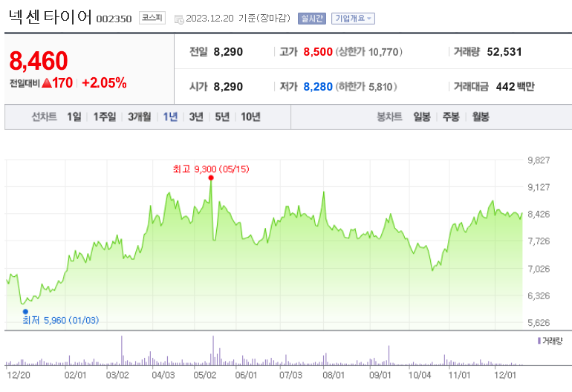Click the calendar clock icon beside date

179,19
